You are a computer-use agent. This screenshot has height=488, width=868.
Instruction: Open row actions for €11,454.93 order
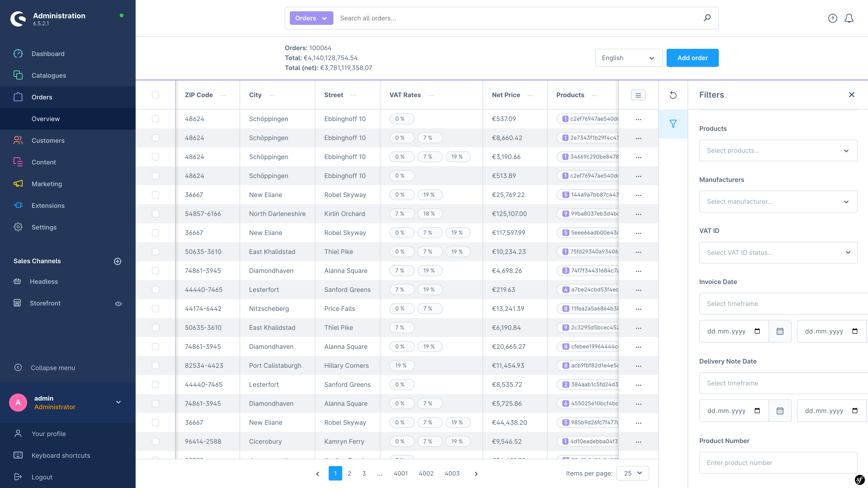click(x=638, y=366)
